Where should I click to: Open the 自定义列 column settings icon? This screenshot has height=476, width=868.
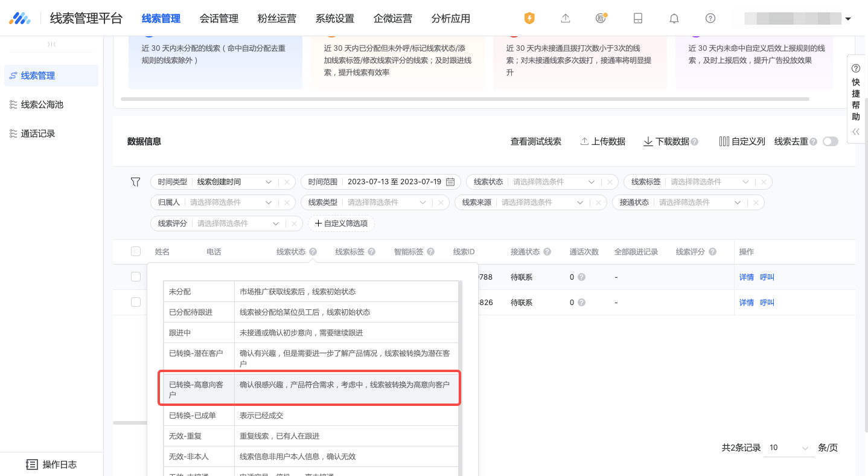tap(724, 141)
